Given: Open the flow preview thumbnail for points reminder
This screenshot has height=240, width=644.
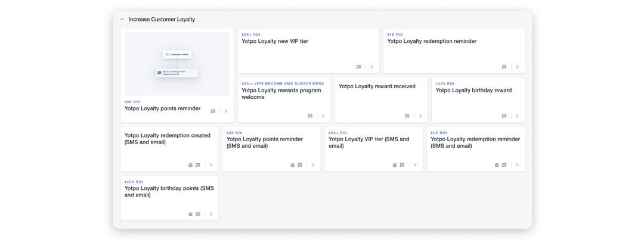Looking at the screenshot, I should tap(177, 64).
